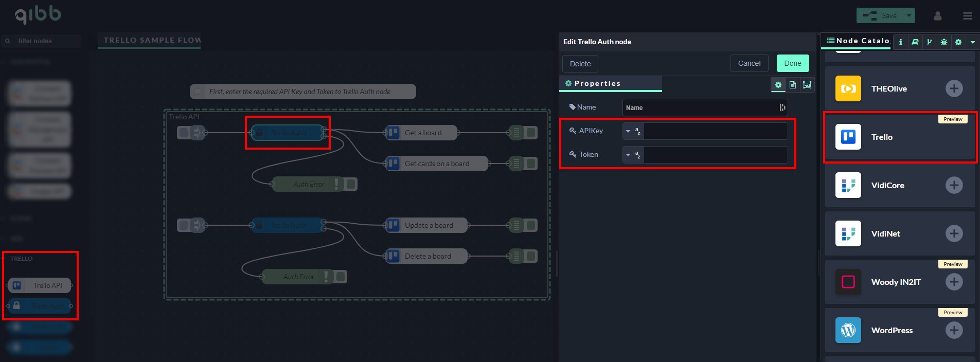
Task: Click the Woody IN2IT logo icon
Action: click(848, 282)
